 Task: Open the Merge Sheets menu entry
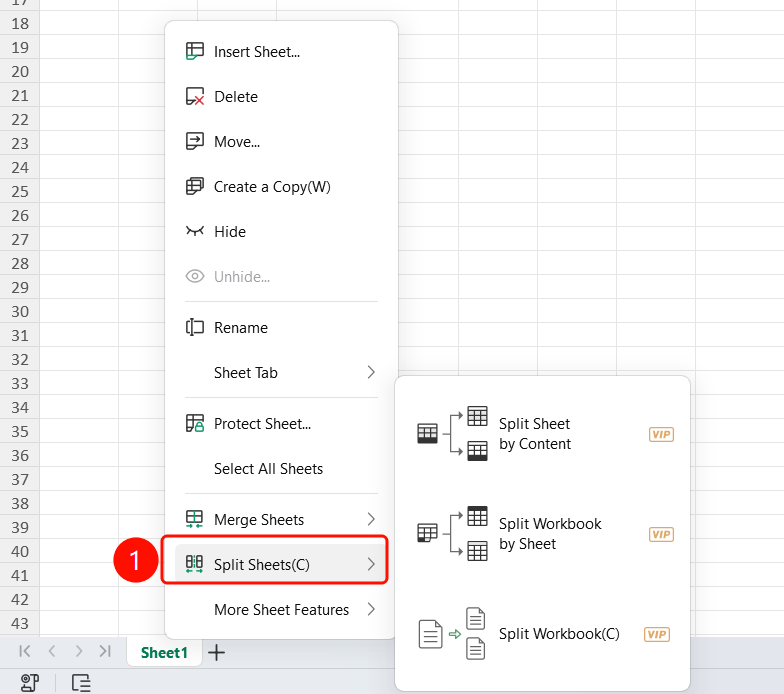(282, 520)
